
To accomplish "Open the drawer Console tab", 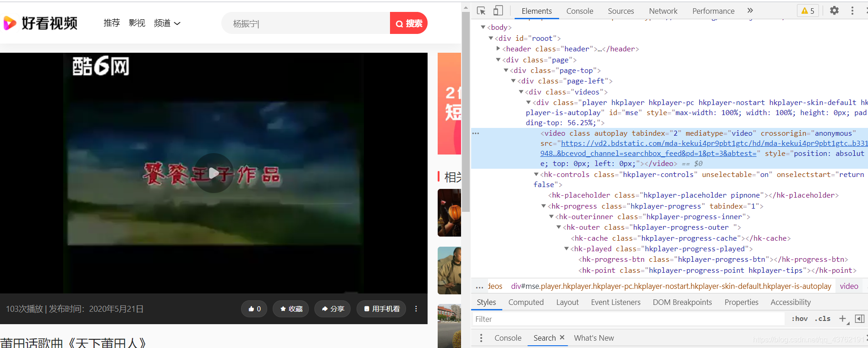I will tap(508, 338).
